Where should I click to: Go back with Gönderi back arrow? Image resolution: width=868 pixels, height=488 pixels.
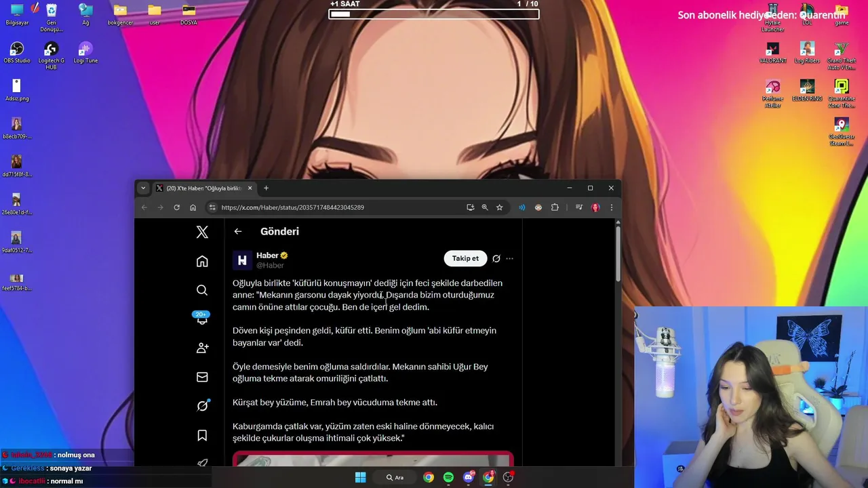(x=238, y=231)
